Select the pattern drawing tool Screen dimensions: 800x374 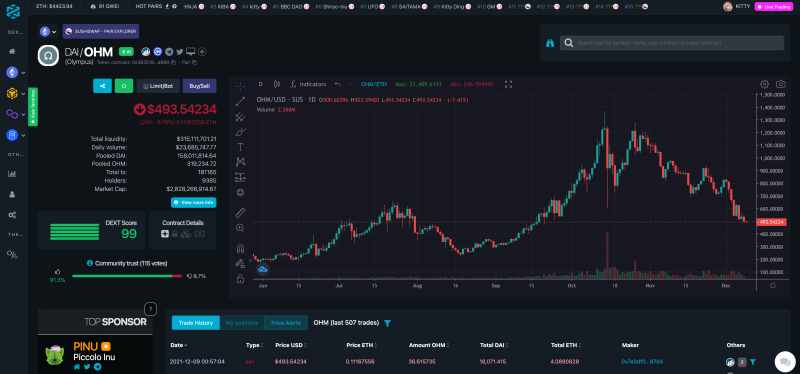pos(240,162)
